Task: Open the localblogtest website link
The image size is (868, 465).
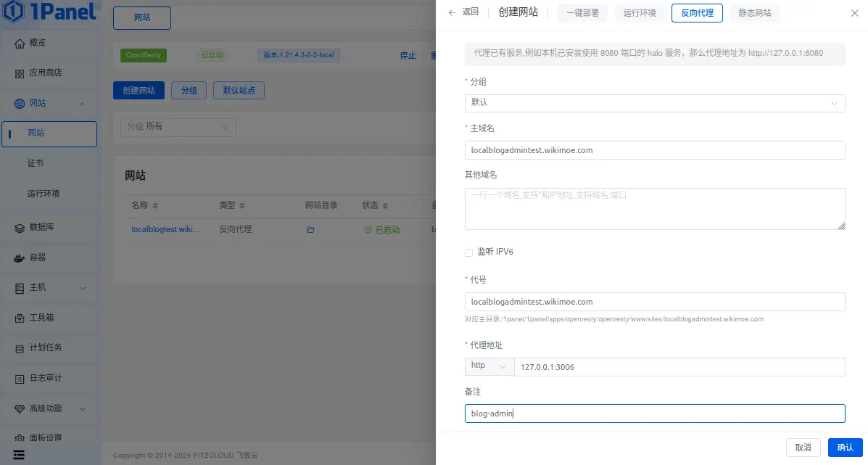Action: click(166, 229)
